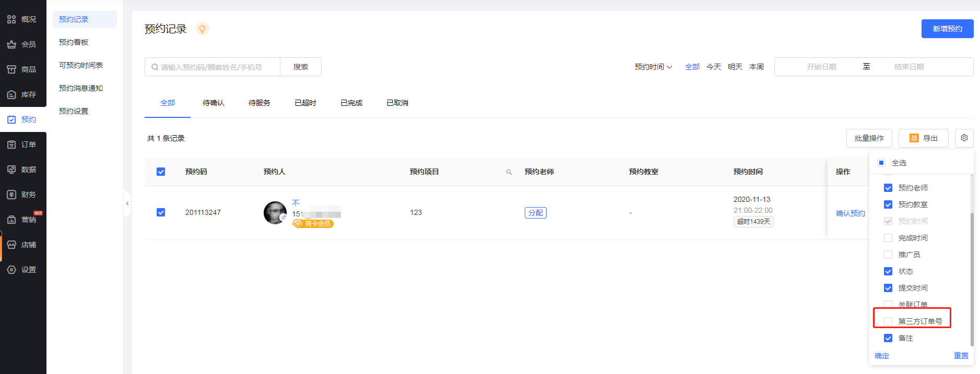This screenshot has height=374, width=980.
Task: Click the 确认预约 action link
Action: [x=851, y=213]
